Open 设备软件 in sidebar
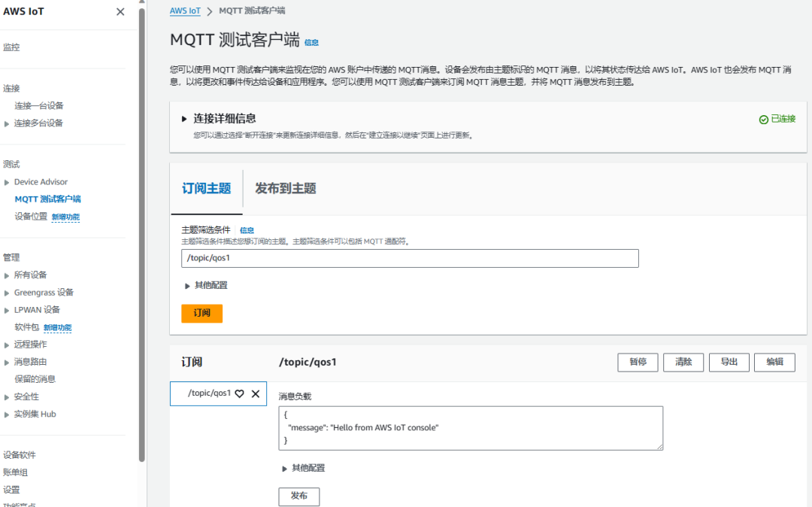This screenshot has width=812, height=507. (20, 455)
